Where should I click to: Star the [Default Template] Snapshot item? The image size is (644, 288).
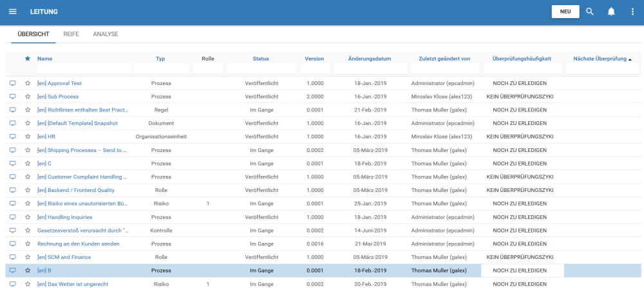click(x=28, y=123)
